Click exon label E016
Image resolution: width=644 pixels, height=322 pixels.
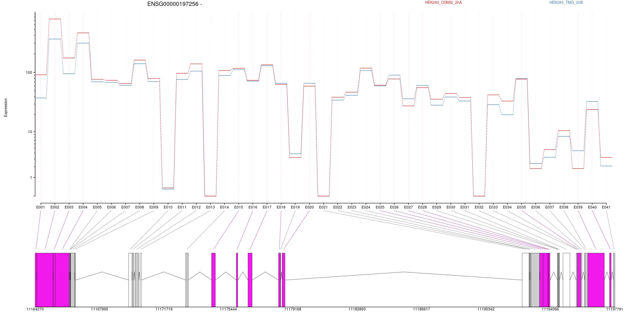(x=253, y=207)
